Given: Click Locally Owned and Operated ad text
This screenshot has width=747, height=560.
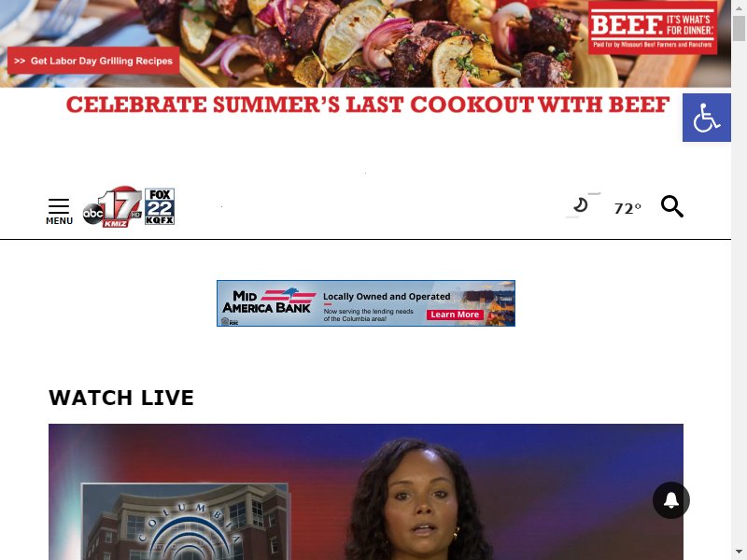Looking at the screenshot, I should pos(387,296).
